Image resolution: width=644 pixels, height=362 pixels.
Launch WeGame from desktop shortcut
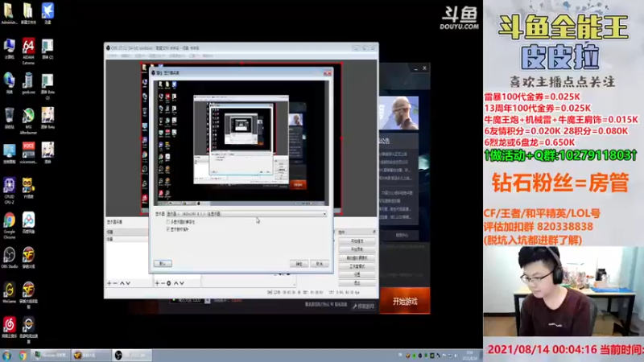pyautogui.click(x=9, y=293)
